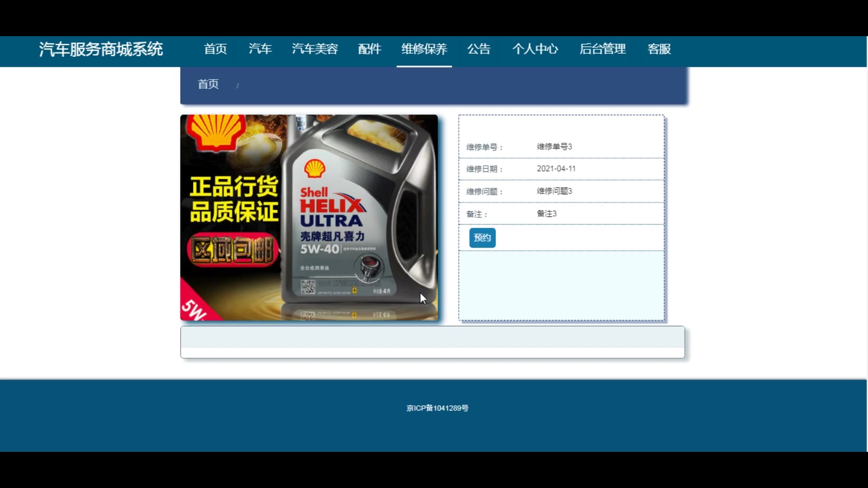This screenshot has width=868, height=488.
Task: Click the 2021-04-11 repair date value
Action: (556, 169)
